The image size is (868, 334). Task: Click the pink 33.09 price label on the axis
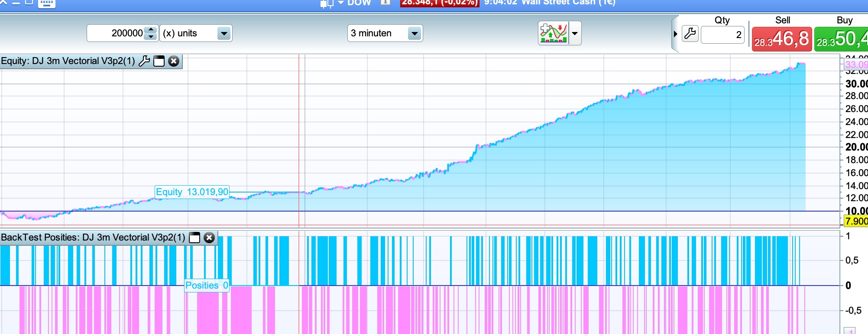click(x=856, y=65)
